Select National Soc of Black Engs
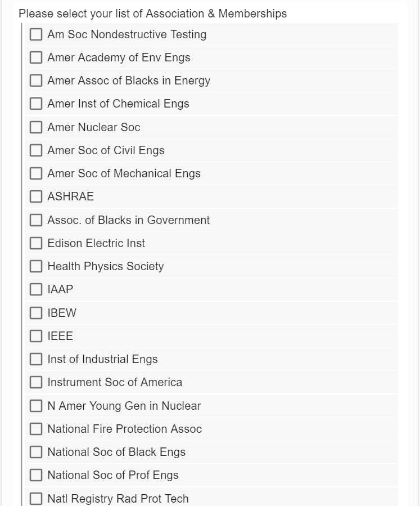420x506 pixels. [x=36, y=452]
